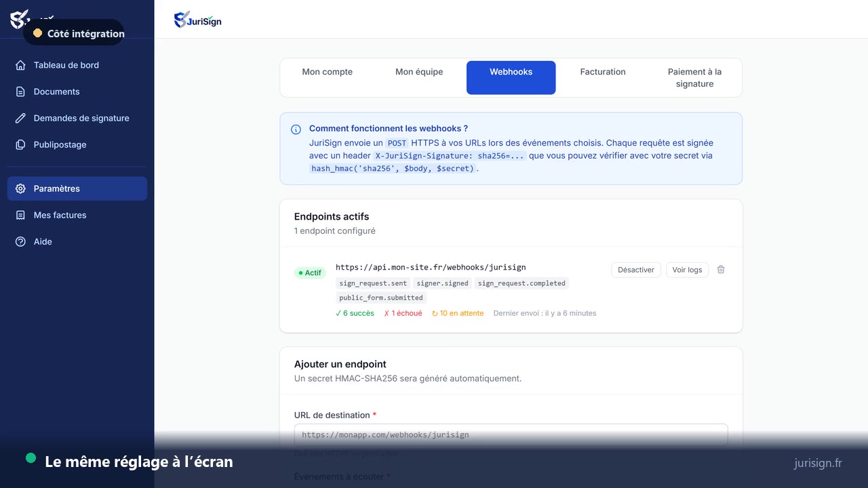Viewport: 868px width, 488px height.
Task: Click the endpoint URL api.mon-site.fr text
Action: coord(431,267)
